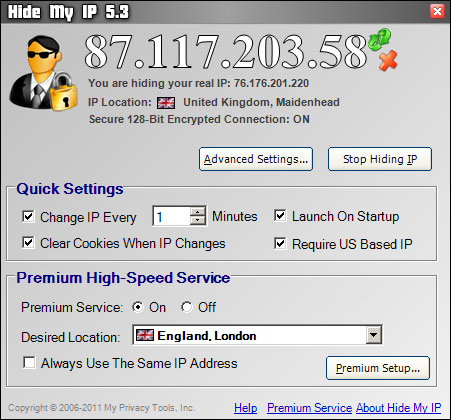This screenshot has width=451, height=420.
Task: Click the United Kingdom, Maidenhead location text
Action: click(x=261, y=102)
